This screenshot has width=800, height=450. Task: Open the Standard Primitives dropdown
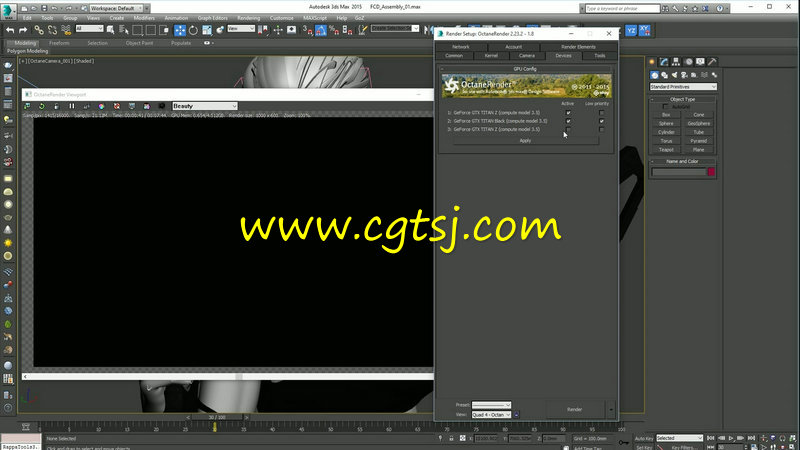tap(683, 87)
